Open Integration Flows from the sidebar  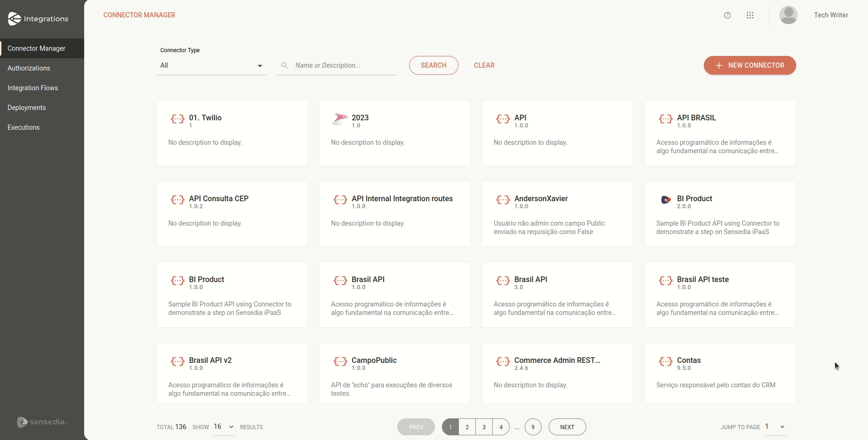[x=33, y=88]
